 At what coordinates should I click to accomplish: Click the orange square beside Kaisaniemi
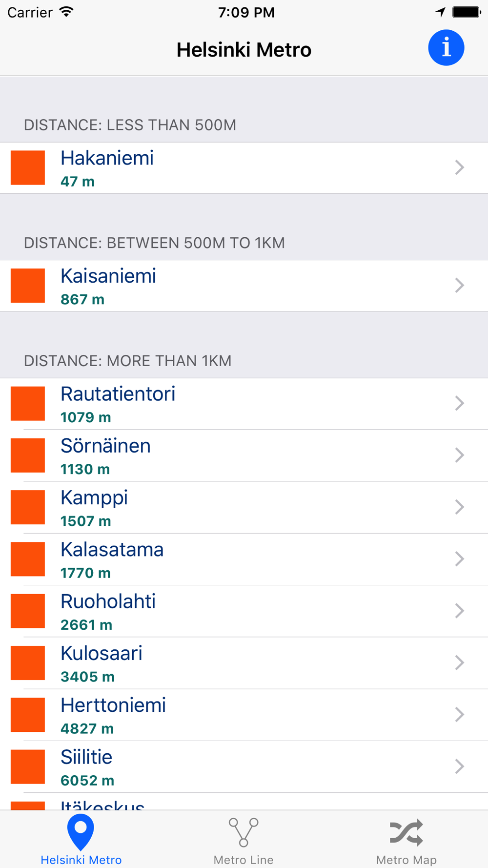pyautogui.click(x=28, y=286)
